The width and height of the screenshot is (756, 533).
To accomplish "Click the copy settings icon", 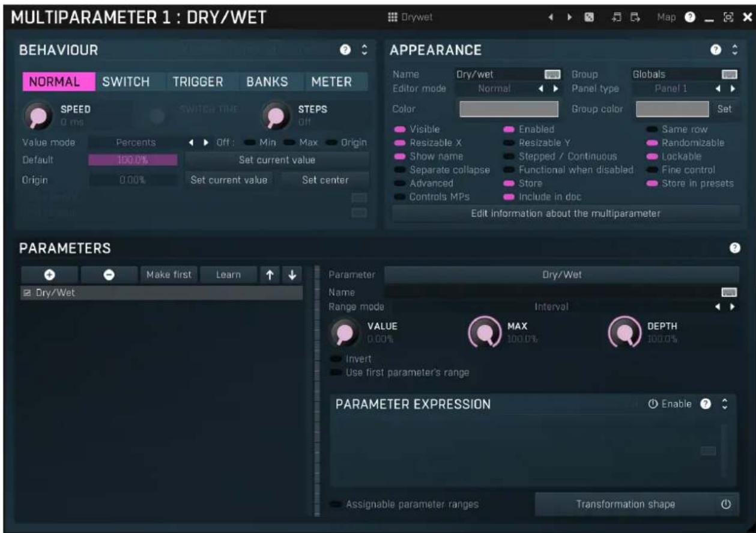I will tap(617, 17).
